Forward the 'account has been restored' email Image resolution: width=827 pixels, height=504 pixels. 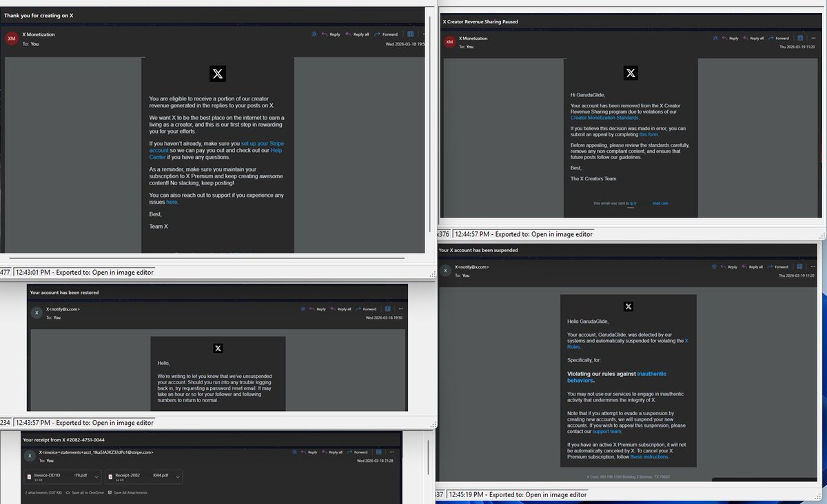coord(367,309)
